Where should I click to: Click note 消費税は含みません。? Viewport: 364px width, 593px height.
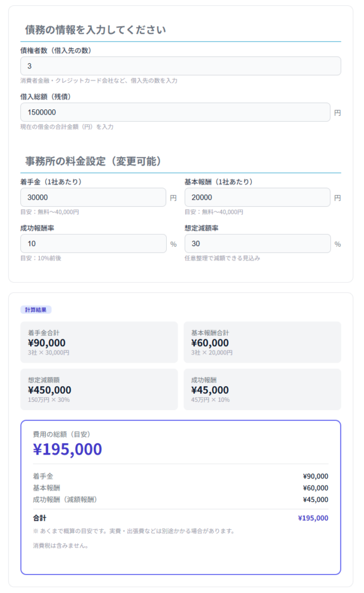click(x=61, y=546)
